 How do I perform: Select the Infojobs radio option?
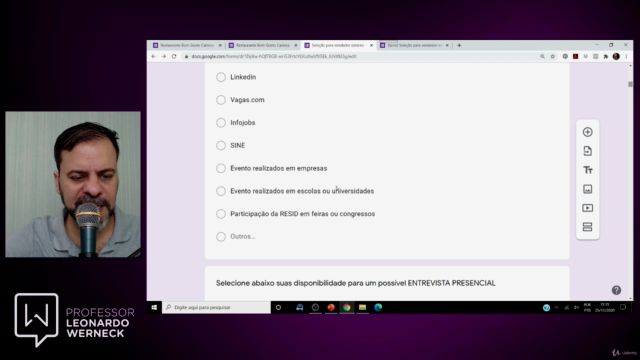pos(221,123)
